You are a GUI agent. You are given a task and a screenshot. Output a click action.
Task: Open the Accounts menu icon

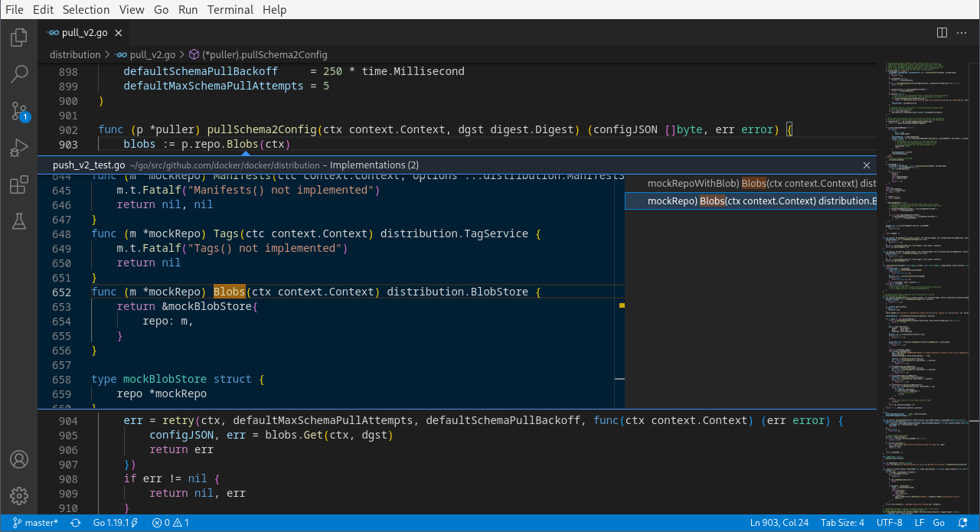pyautogui.click(x=19, y=459)
